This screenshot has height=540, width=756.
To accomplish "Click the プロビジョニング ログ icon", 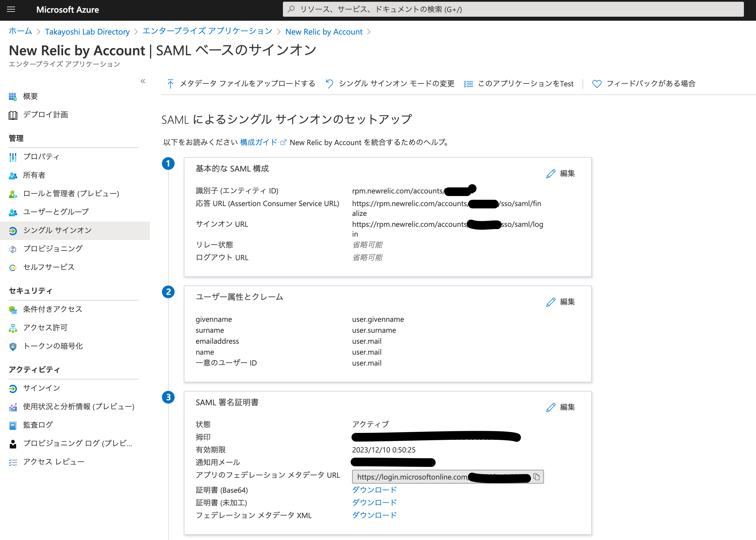I will [x=13, y=444].
